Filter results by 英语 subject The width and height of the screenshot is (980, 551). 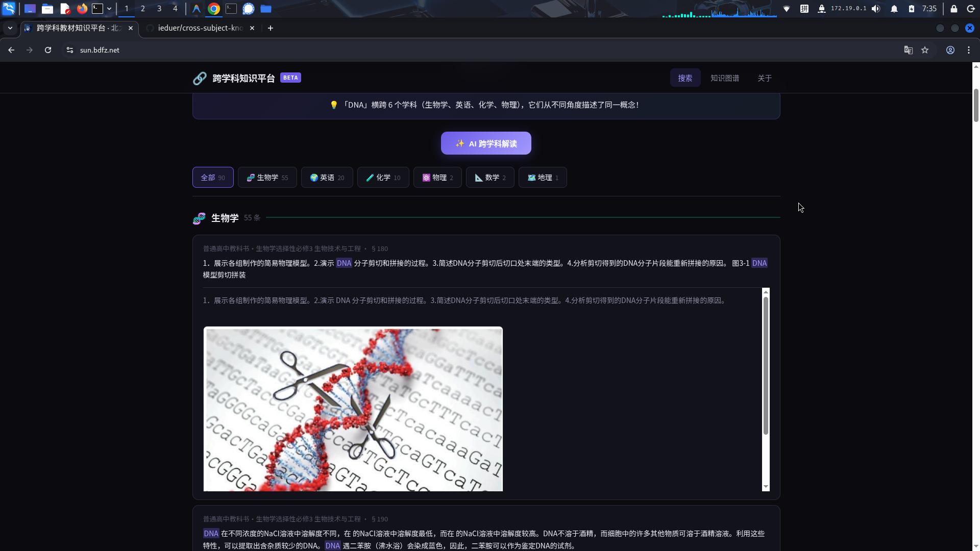point(327,178)
